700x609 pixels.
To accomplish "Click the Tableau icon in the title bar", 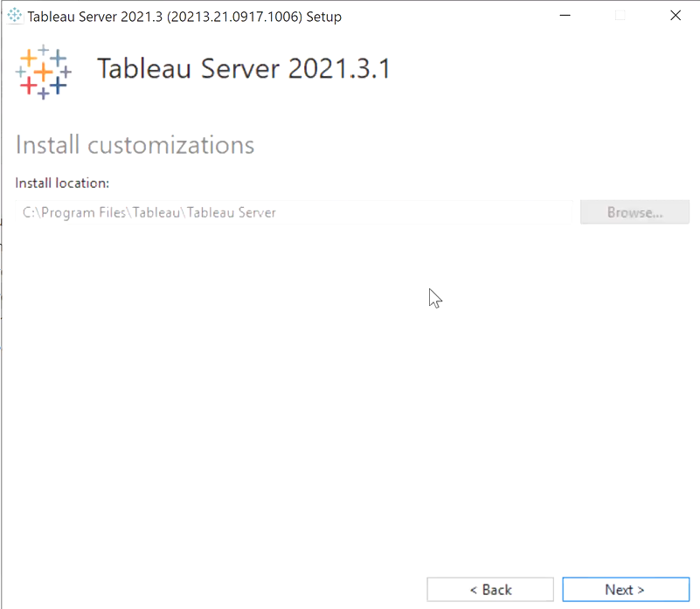I will 15,16.
